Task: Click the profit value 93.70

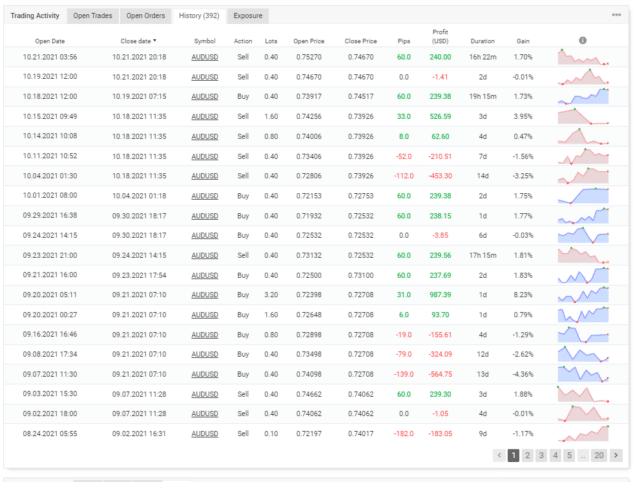Action: point(440,315)
